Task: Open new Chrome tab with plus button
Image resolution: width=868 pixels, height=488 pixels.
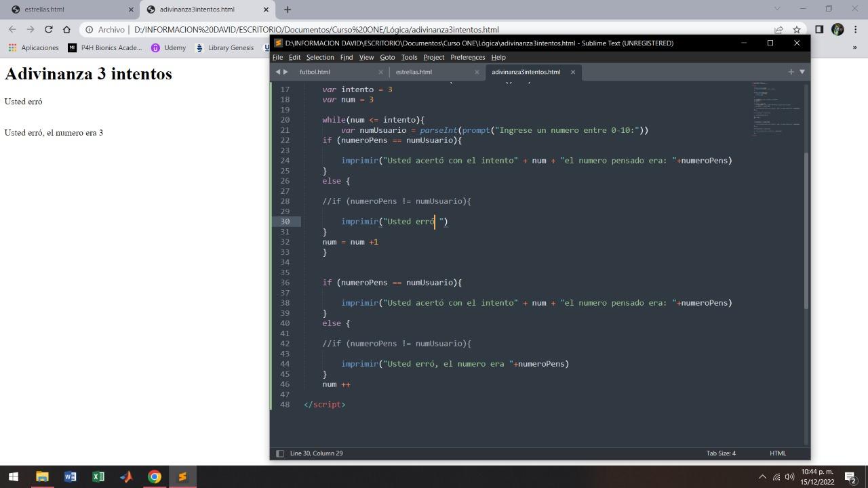Action: 288,9
